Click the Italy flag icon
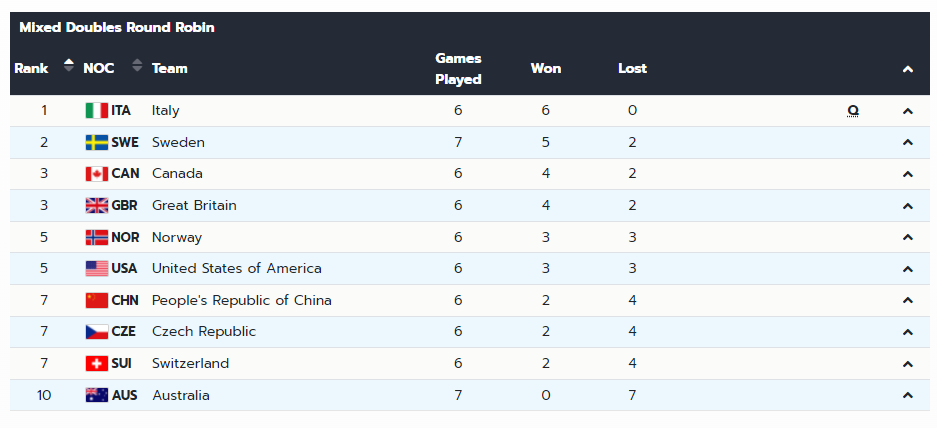 (97, 111)
